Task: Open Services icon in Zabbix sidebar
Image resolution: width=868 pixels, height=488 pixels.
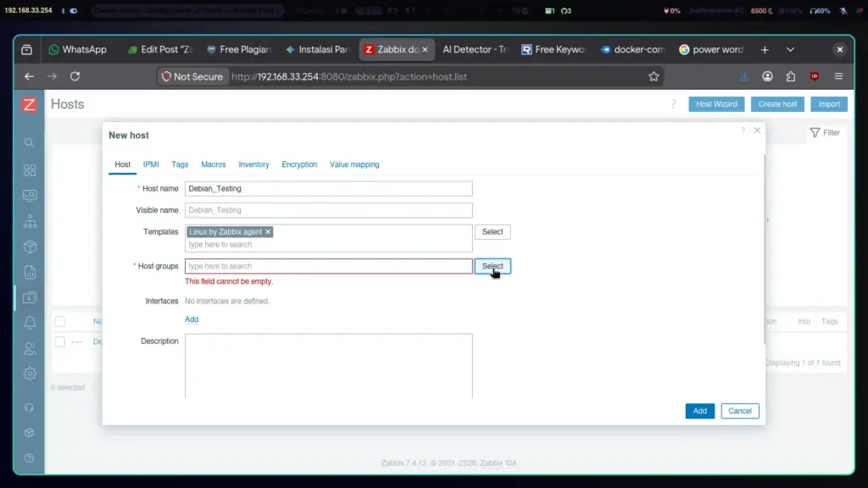Action: [30, 221]
